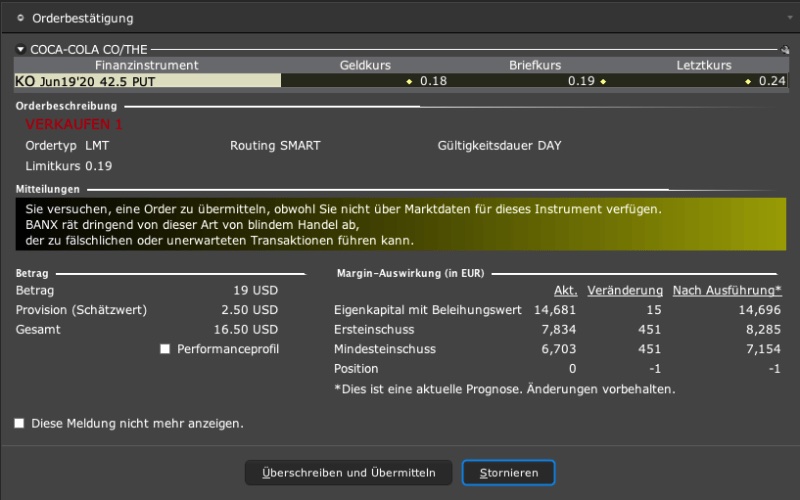Viewport: 800px width, 500px height.
Task: Click the Nach Ausführung* column header
Action: (727, 290)
